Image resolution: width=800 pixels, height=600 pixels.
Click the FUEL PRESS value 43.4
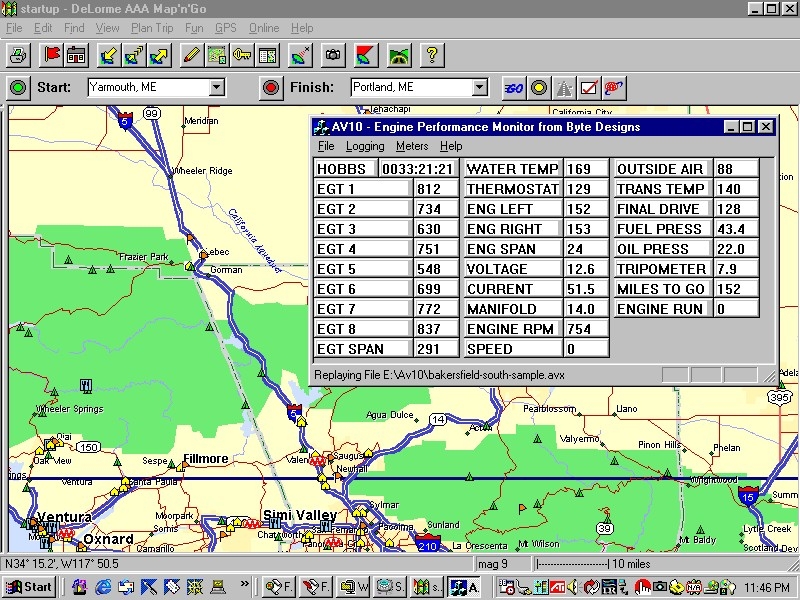736,229
